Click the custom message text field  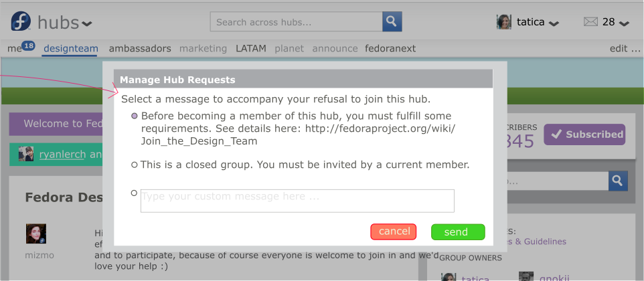297,201
